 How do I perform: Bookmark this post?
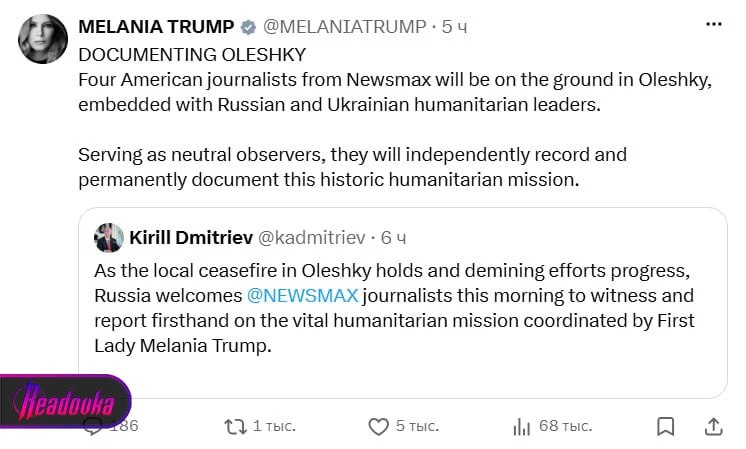point(665,426)
